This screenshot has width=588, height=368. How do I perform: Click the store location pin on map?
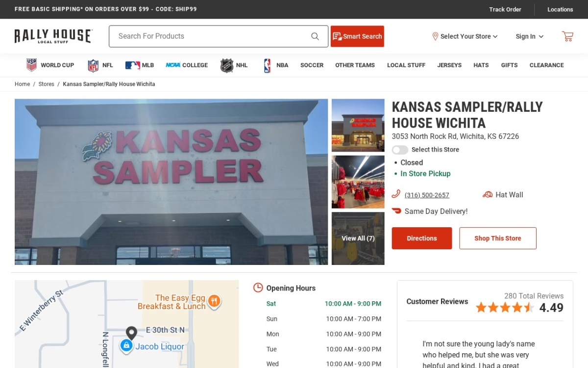[131, 333]
